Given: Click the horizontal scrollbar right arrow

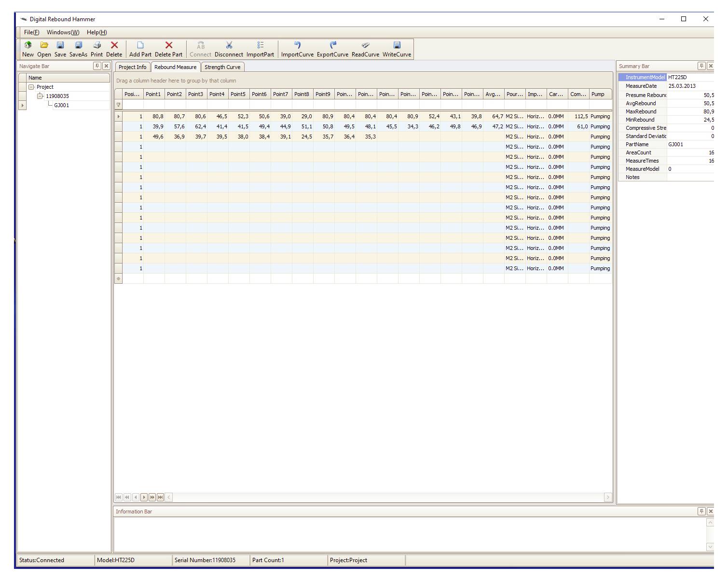Looking at the screenshot, I should tap(607, 497).
